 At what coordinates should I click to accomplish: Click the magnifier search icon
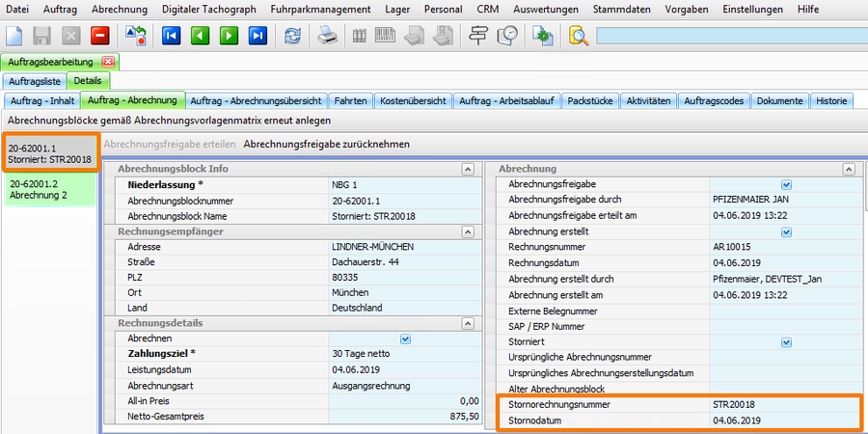[x=578, y=37]
